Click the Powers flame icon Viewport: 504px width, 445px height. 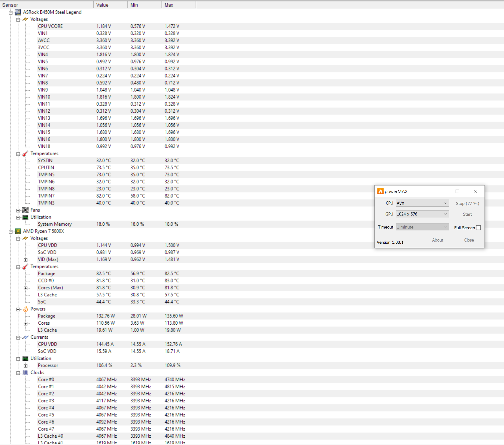click(25, 309)
